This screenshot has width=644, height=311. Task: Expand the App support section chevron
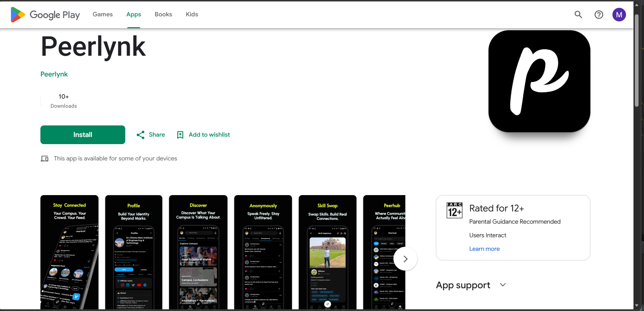tap(503, 285)
